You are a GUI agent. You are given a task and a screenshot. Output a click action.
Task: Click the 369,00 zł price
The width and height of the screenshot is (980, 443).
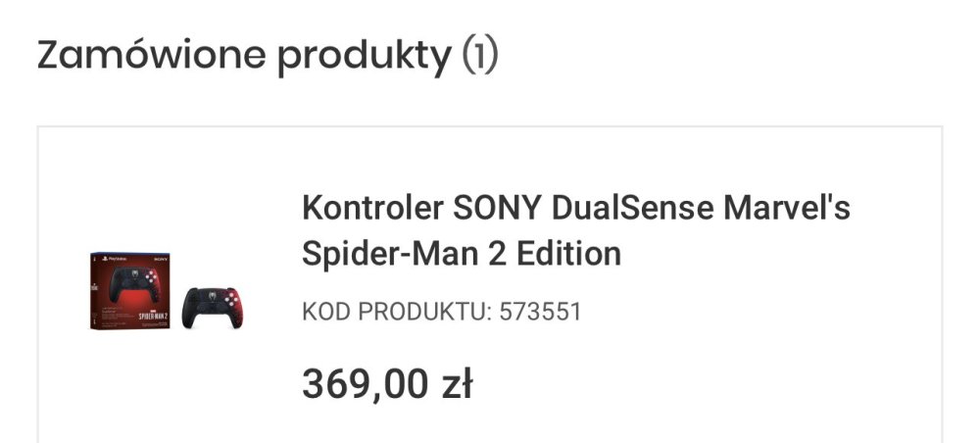click(x=387, y=383)
